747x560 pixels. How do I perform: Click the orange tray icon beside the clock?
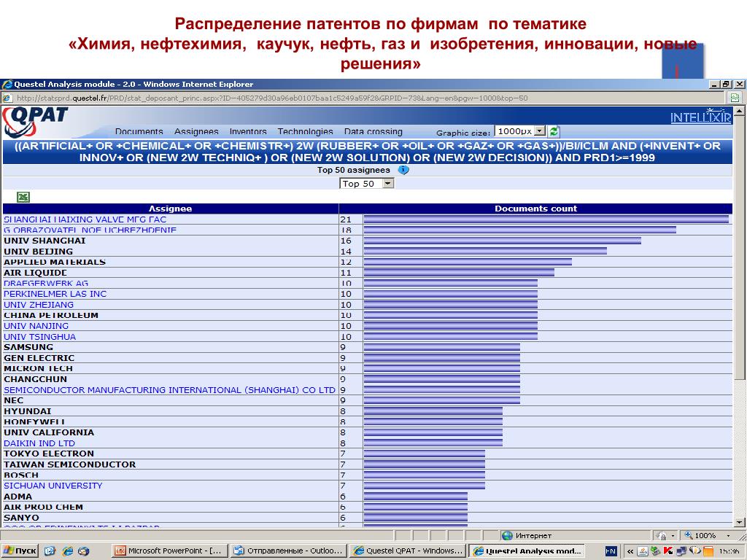(708, 551)
